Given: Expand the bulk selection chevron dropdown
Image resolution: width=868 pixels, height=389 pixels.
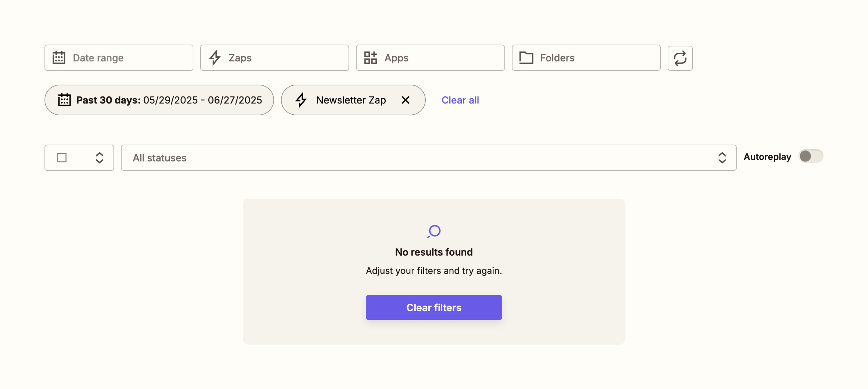Looking at the screenshot, I should tap(99, 158).
